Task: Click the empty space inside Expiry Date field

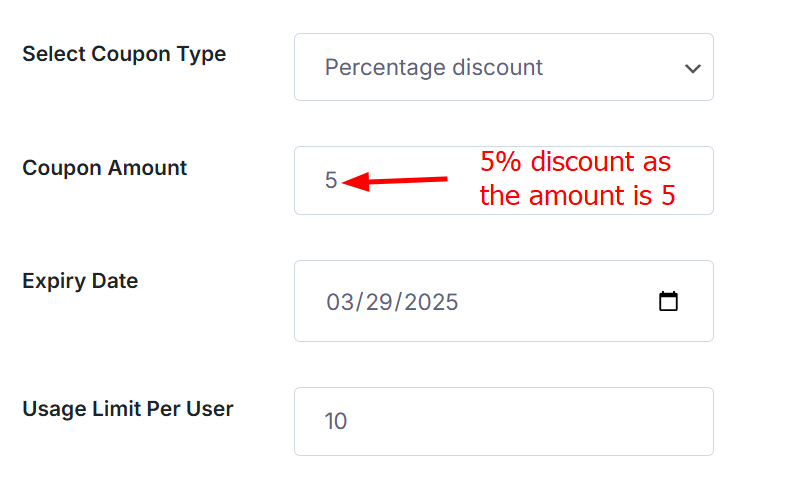Action: (x=560, y=302)
